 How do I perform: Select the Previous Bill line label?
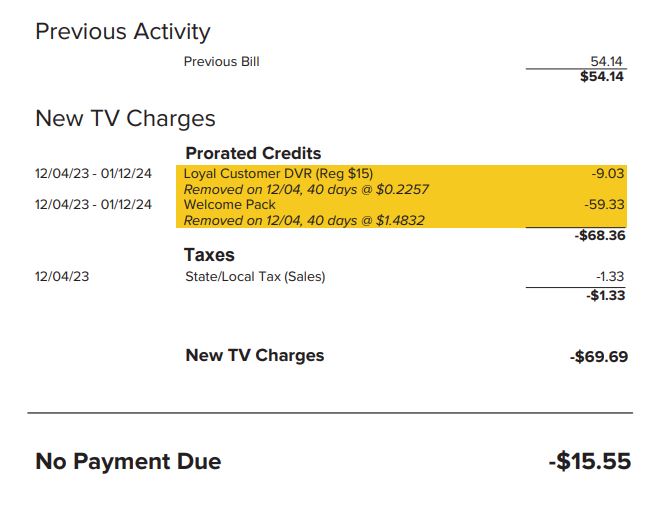(x=221, y=62)
